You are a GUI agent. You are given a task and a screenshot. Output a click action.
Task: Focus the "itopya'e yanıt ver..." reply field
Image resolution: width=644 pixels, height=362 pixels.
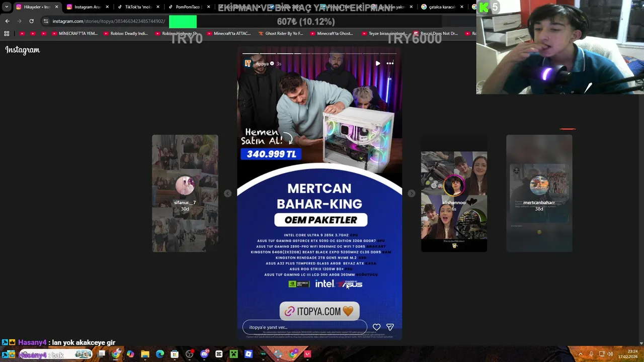coord(305,327)
